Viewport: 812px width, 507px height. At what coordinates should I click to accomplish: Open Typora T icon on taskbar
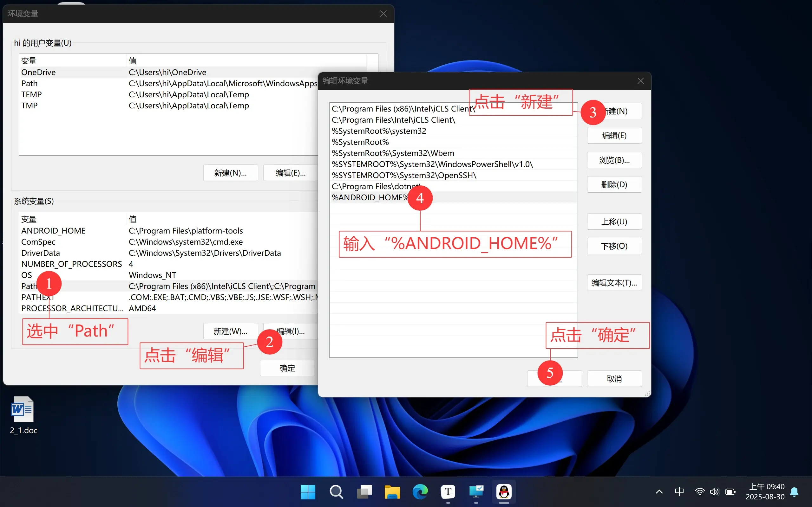(448, 492)
